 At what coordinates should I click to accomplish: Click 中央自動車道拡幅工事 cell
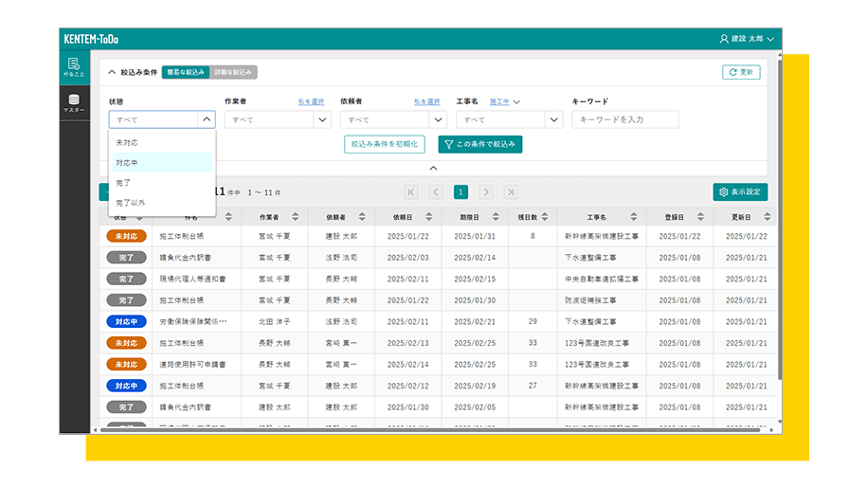[x=602, y=279]
